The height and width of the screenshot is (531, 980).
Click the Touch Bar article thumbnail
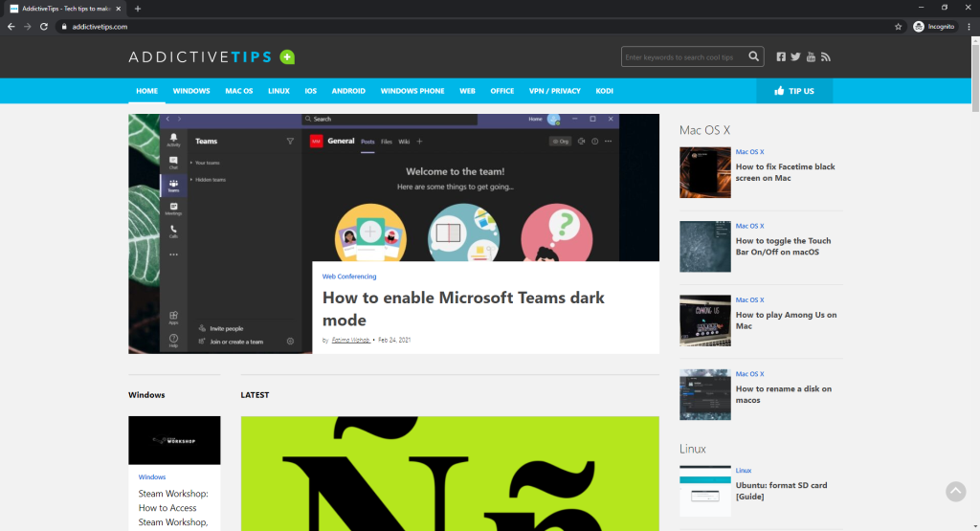(705, 246)
